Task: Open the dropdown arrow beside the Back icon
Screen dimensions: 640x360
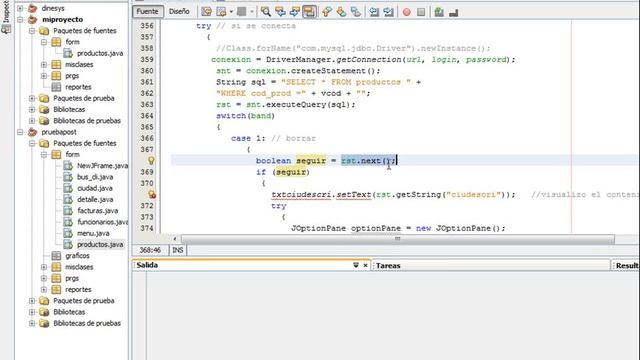Action: coord(231,12)
